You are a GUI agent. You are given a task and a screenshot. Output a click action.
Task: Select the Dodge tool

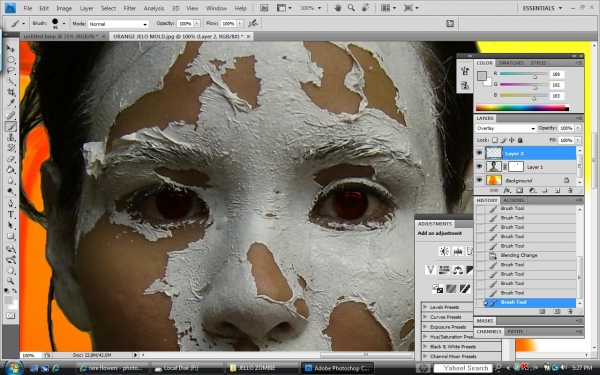point(10,191)
